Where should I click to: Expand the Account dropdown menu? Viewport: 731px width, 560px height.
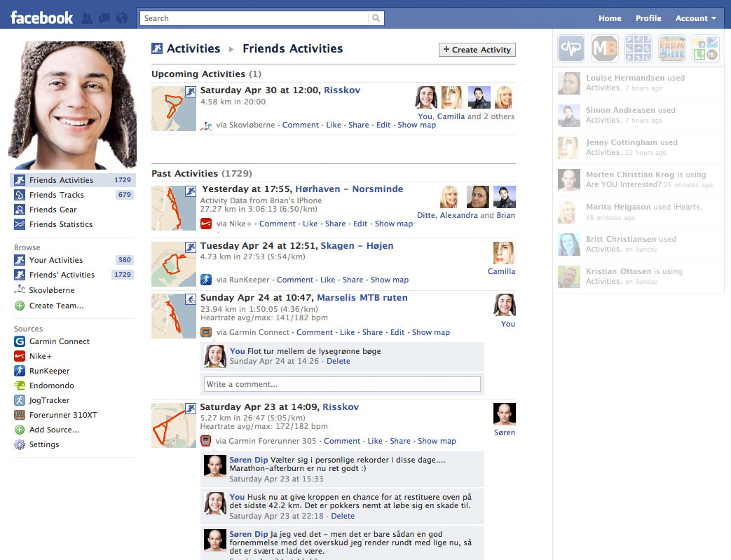click(695, 18)
